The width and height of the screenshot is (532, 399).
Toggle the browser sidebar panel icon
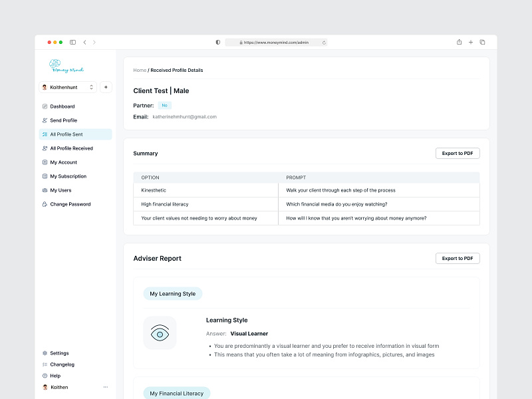[x=72, y=42]
